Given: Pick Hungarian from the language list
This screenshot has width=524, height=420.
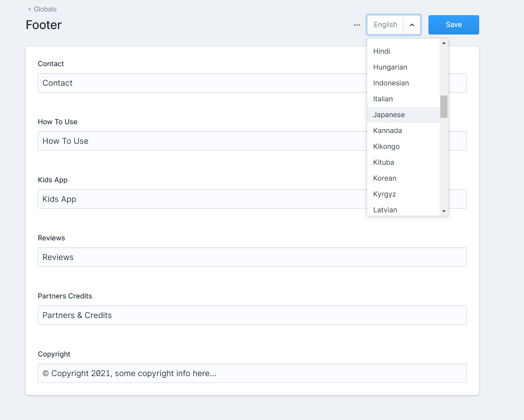Looking at the screenshot, I should click(390, 67).
